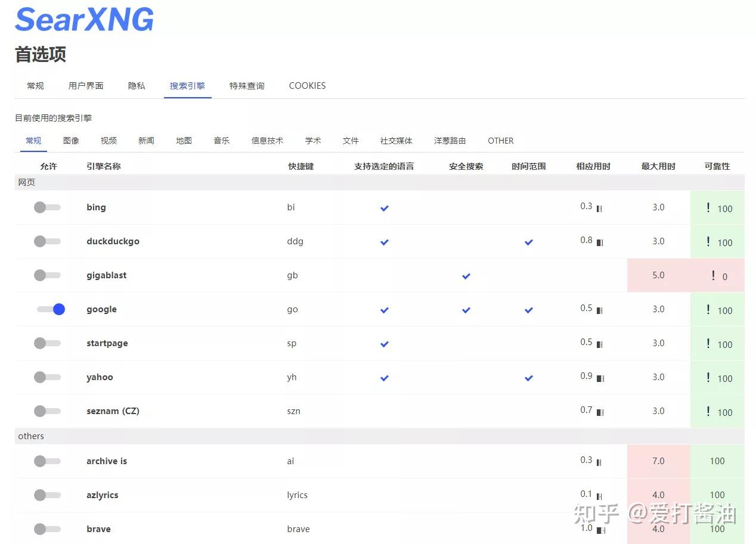Enable the archive is engine
This screenshot has width=756, height=544.
click(x=47, y=461)
